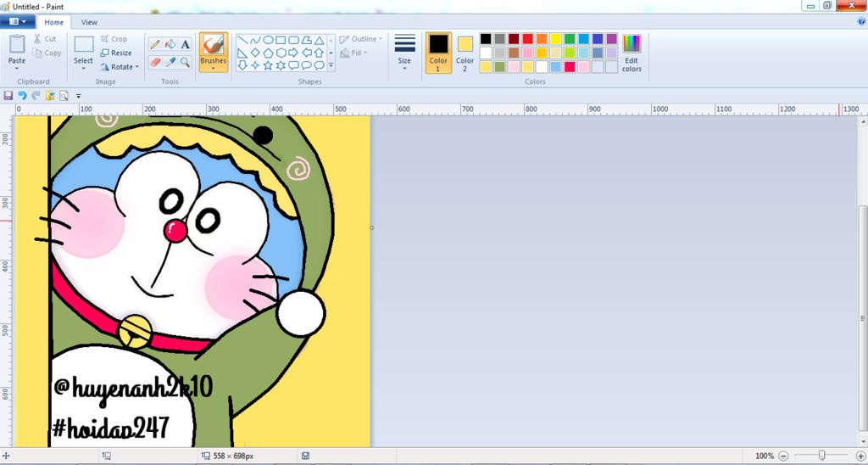Select the Pencil tool
The height and width of the screenshot is (465, 868).
click(156, 44)
